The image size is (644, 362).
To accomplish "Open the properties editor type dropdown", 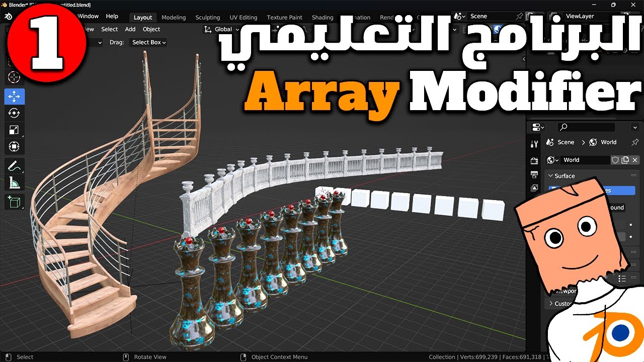I will coord(537,127).
